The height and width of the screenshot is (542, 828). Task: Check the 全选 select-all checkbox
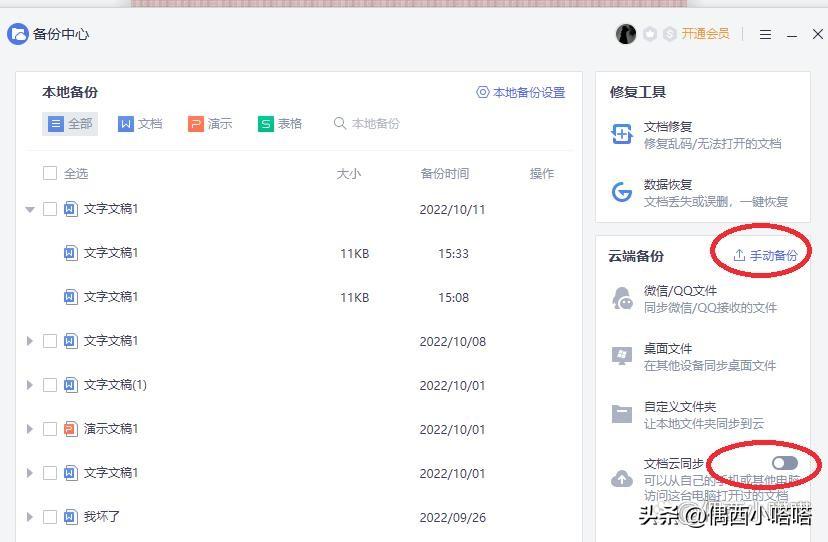pyautogui.click(x=50, y=173)
